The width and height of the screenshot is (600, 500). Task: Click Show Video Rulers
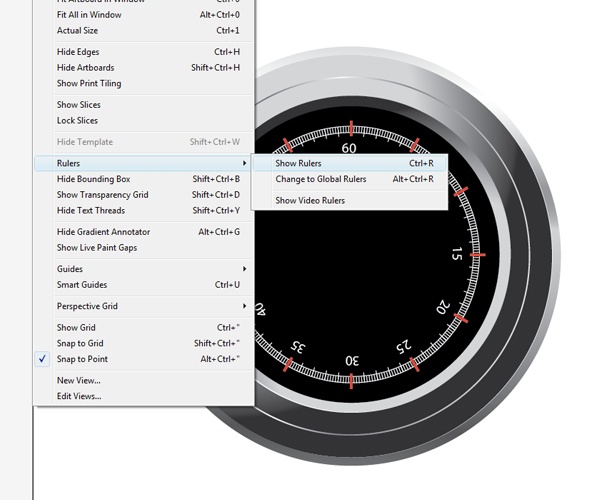click(x=349, y=200)
